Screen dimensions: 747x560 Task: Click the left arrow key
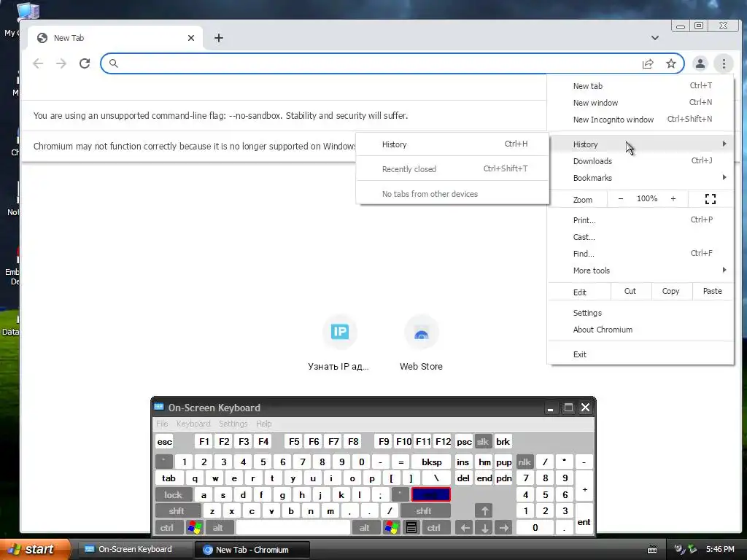pyautogui.click(x=465, y=528)
